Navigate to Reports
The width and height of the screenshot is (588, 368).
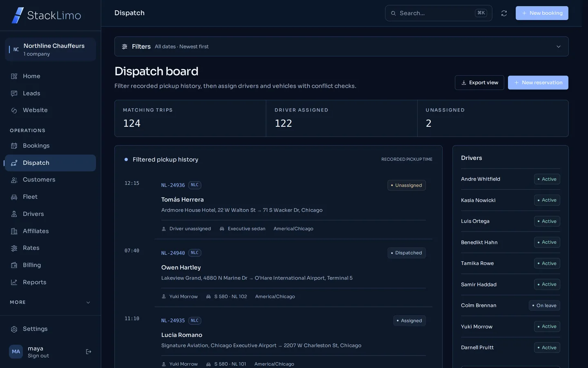[x=50, y=282]
